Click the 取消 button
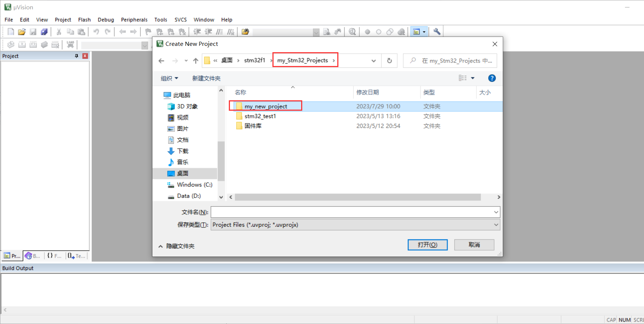The height and width of the screenshot is (324, 644). [x=474, y=245]
